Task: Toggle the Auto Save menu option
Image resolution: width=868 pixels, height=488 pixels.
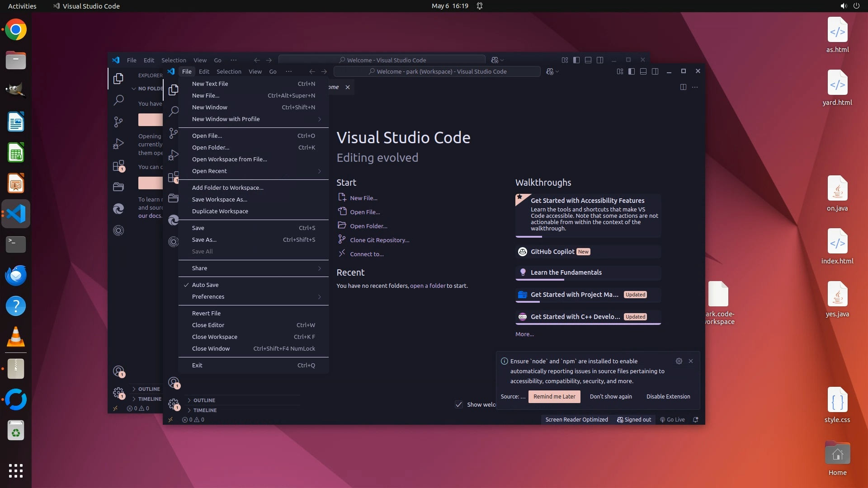Action: point(205,285)
